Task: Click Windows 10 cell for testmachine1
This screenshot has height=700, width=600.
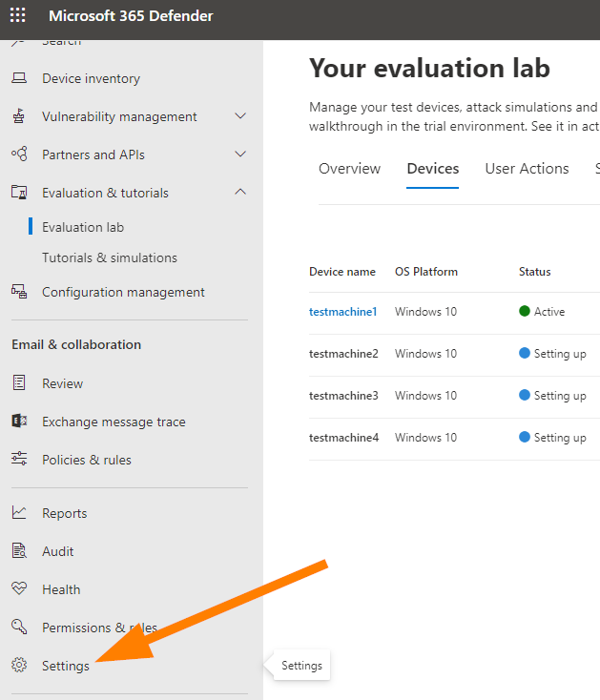Action: click(x=425, y=312)
